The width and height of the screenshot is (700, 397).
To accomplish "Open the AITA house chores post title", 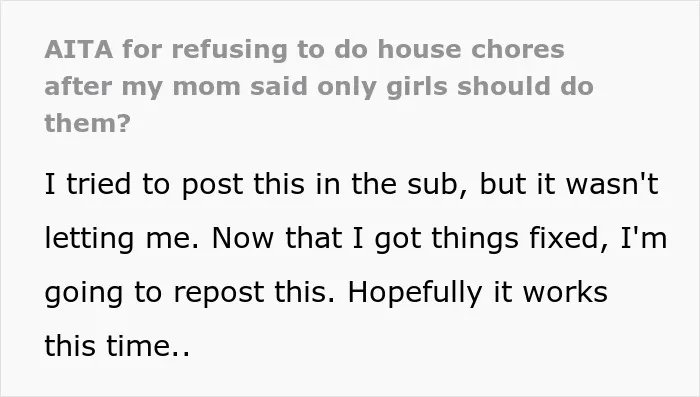I will (319, 86).
